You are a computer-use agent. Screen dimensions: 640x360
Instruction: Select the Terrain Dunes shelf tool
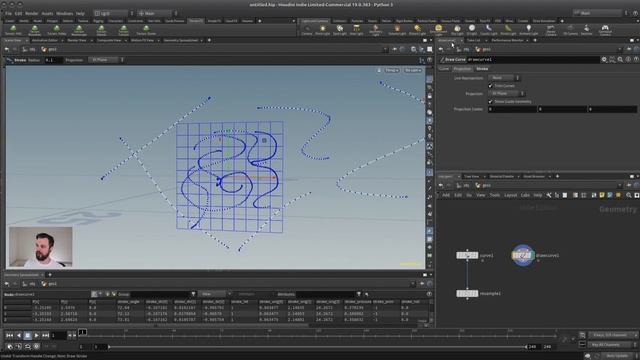point(146,30)
